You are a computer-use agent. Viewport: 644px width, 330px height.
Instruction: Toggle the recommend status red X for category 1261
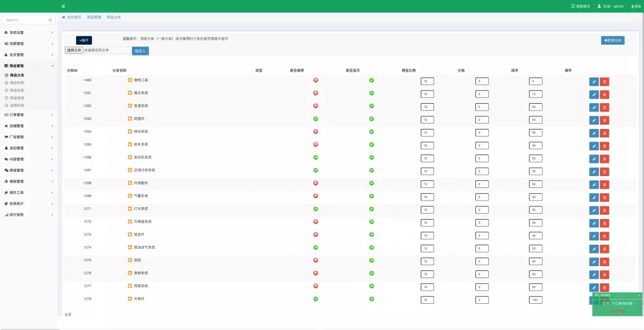[x=315, y=93]
